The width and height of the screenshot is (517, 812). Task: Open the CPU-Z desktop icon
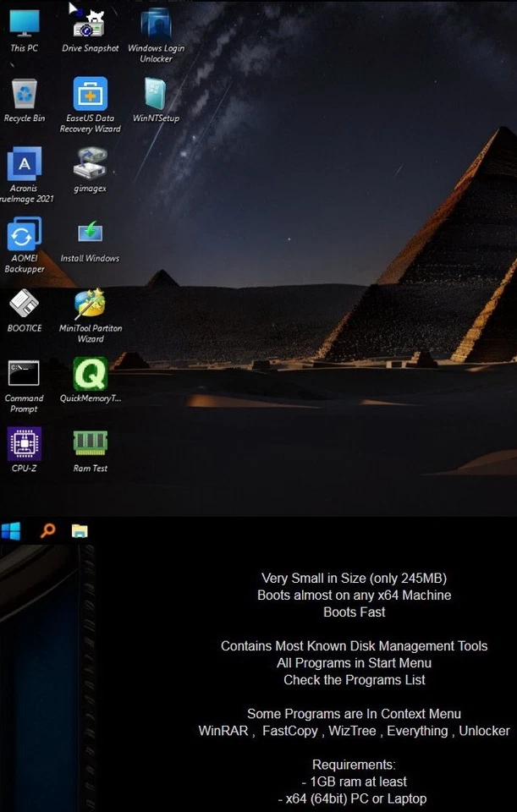tap(24, 451)
